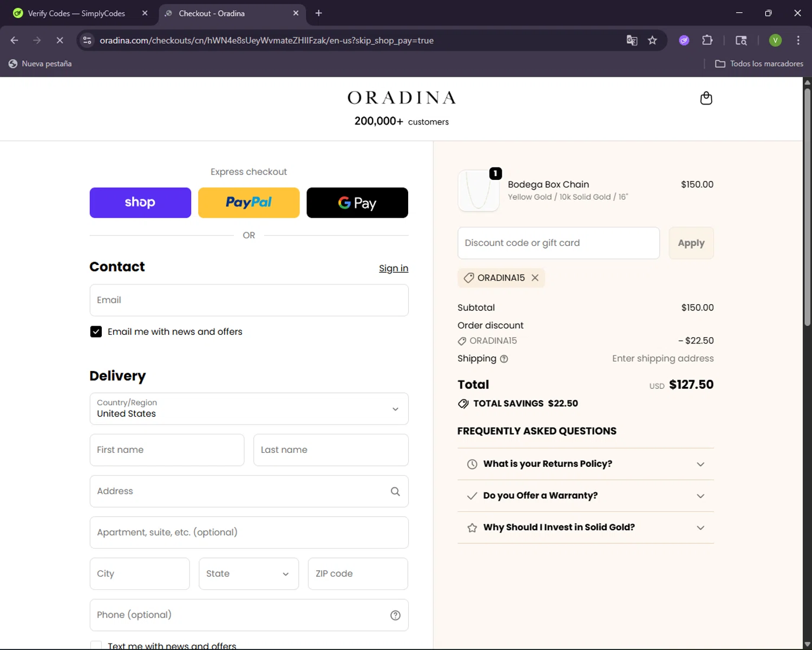Pay with Google Pay button

(x=357, y=203)
